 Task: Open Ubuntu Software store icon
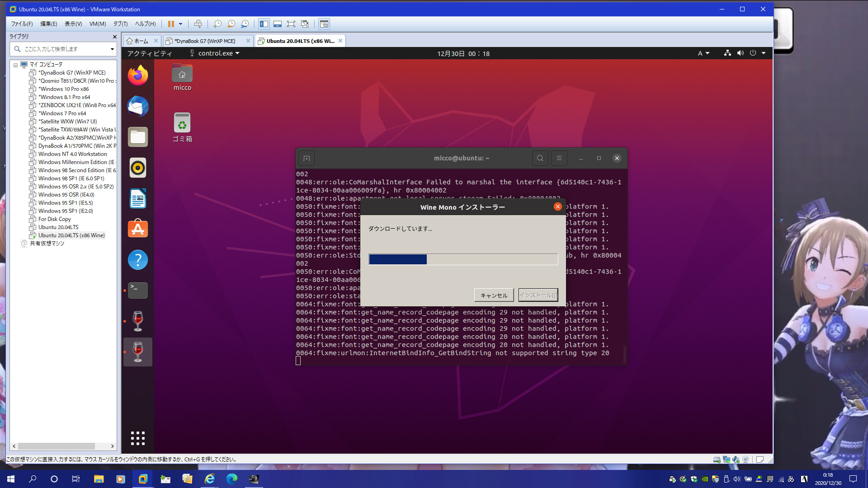tap(138, 229)
